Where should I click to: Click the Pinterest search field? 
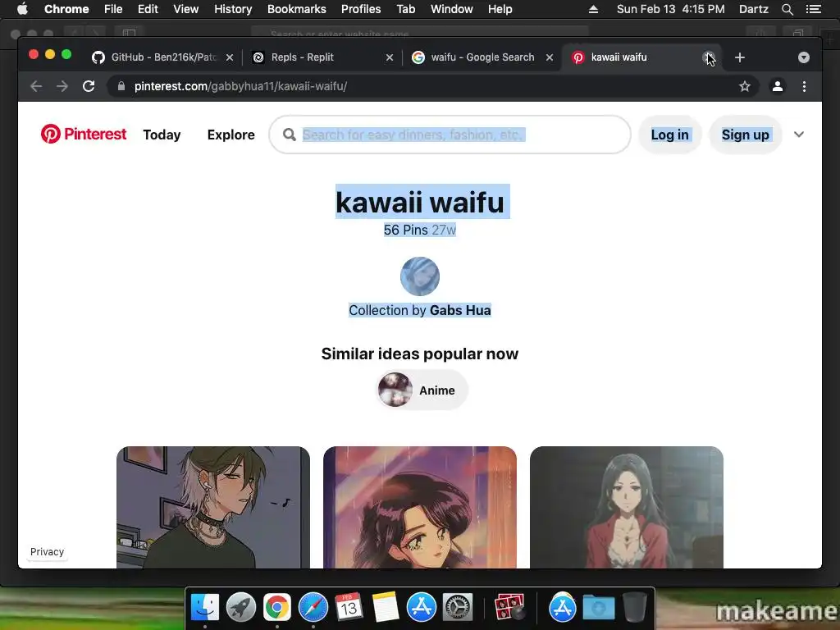tap(450, 135)
